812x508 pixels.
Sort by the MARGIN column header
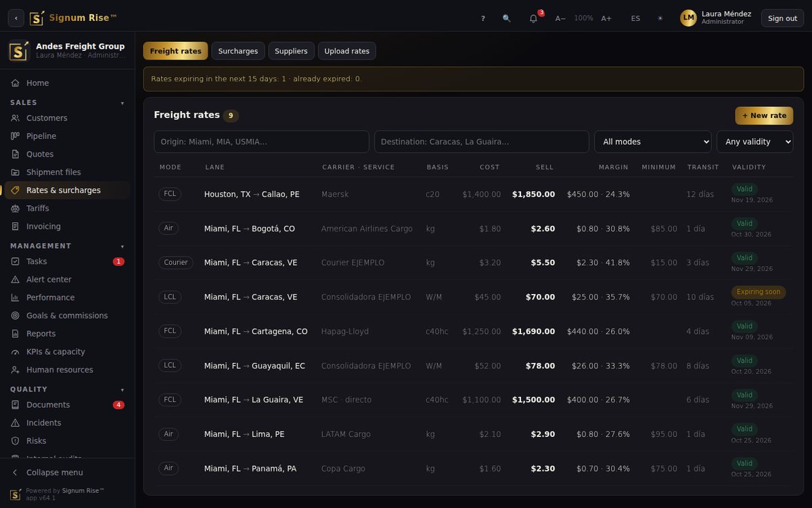[614, 167]
